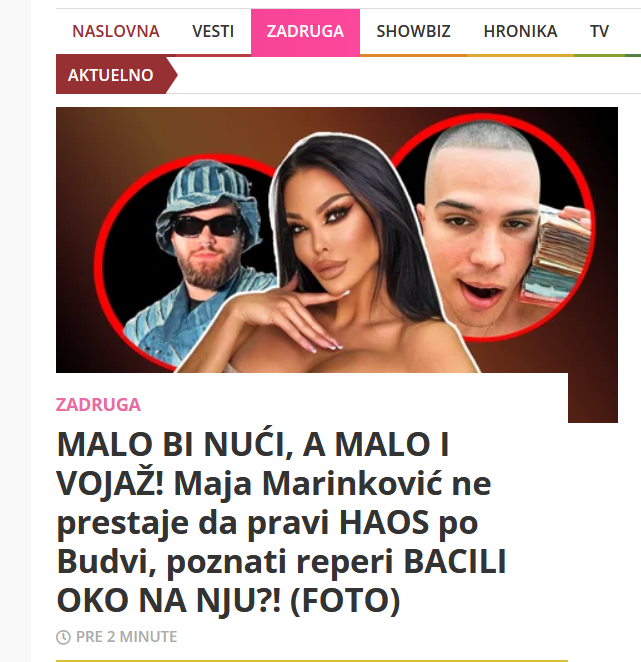Open the TV menu item
641x662 pixels.
click(x=599, y=31)
